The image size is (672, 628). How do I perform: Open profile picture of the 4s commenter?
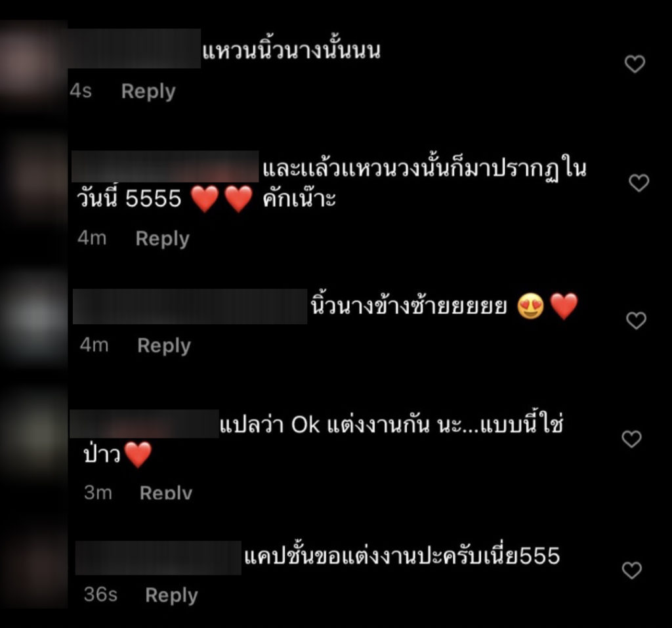[x=31, y=64]
